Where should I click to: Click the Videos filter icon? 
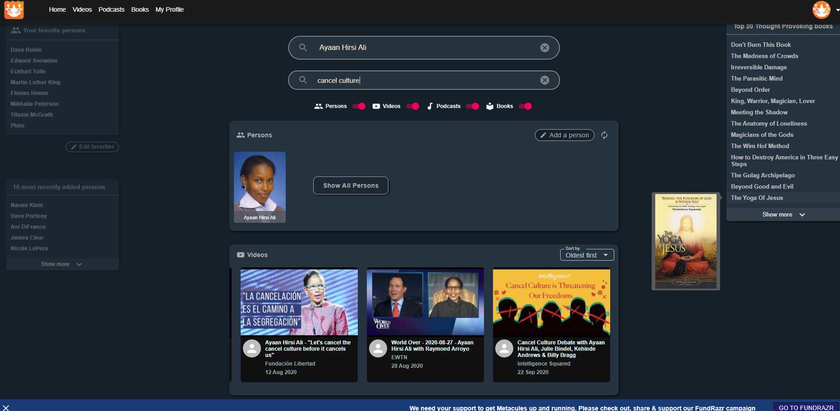click(x=376, y=106)
